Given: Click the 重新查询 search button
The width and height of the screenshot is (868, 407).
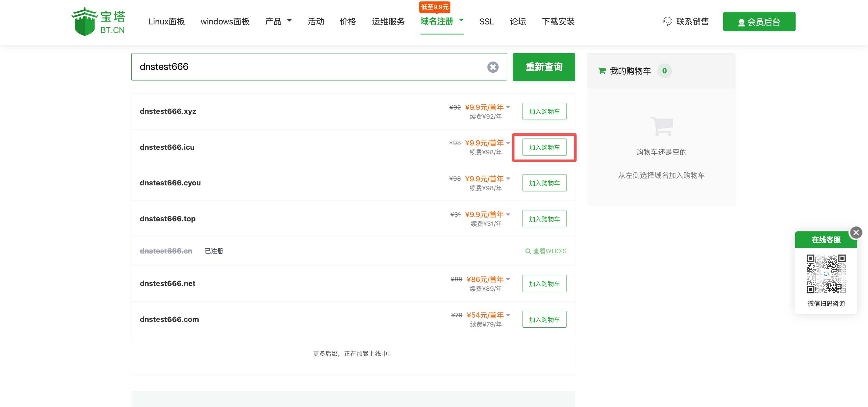Looking at the screenshot, I should pyautogui.click(x=544, y=67).
